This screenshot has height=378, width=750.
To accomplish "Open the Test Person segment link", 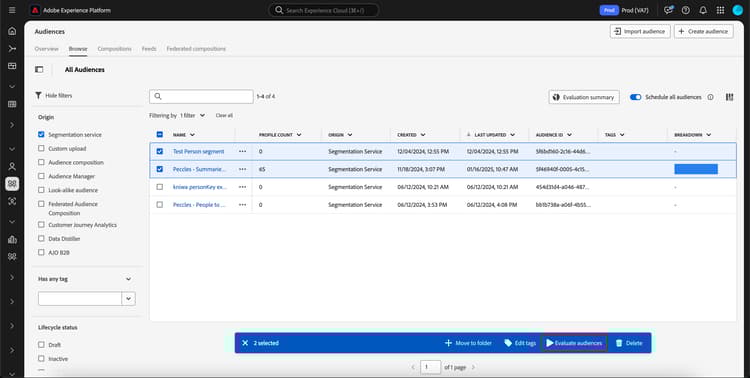I will click(x=199, y=151).
